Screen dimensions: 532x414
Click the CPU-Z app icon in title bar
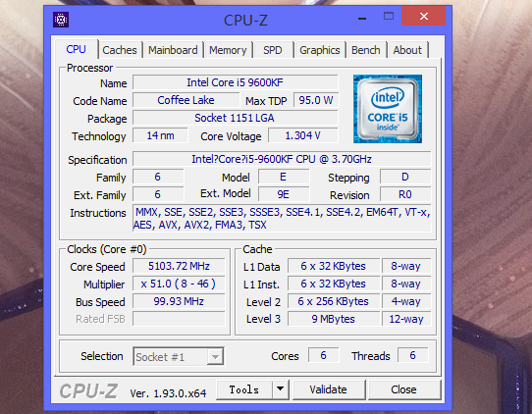coord(61,20)
